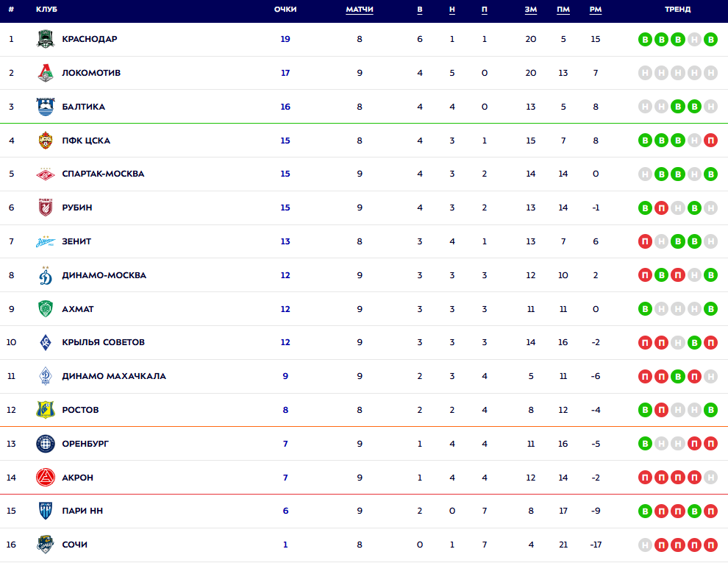Open the КРЫЛЬЯ СОВЕТОВ team link

click(x=103, y=342)
